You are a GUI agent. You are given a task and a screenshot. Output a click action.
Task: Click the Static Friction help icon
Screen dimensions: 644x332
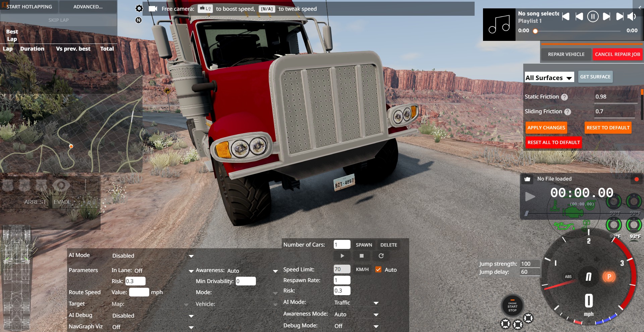[565, 97]
